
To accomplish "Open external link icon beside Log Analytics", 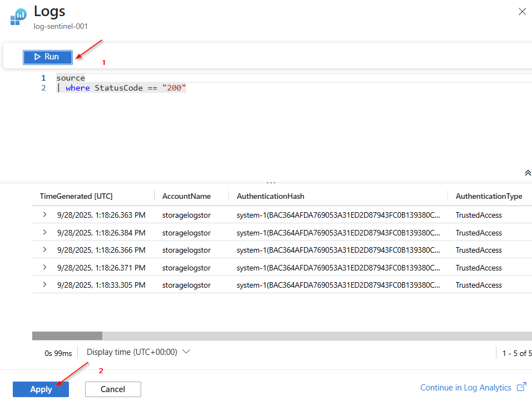I will click(521, 388).
